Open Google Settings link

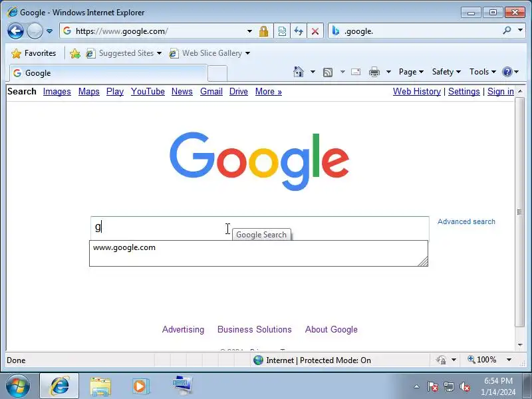pyautogui.click(x=464, y=92)
